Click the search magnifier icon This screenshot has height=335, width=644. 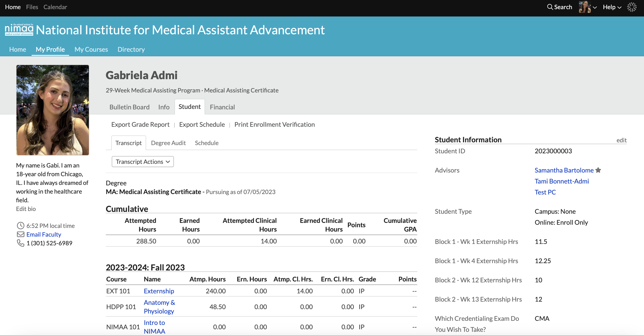coord(550,7)
